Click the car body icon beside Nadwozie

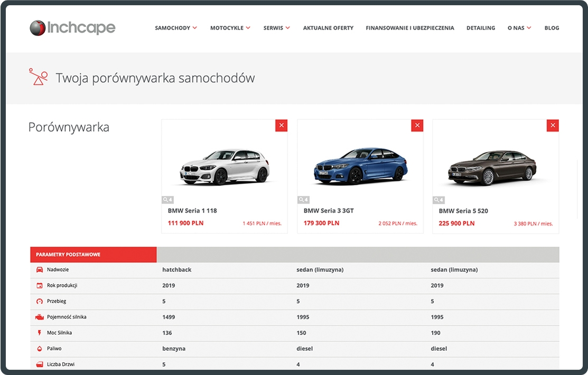pos(39,269)
